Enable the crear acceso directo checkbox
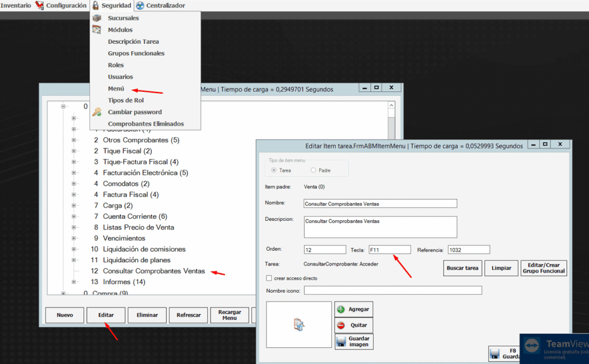This screenshot has width=589, height=364. click(269, 278)
